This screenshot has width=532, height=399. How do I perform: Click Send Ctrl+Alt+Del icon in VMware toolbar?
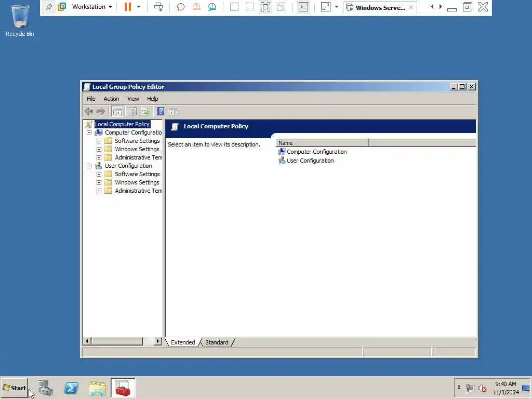[x=158, y=7]
